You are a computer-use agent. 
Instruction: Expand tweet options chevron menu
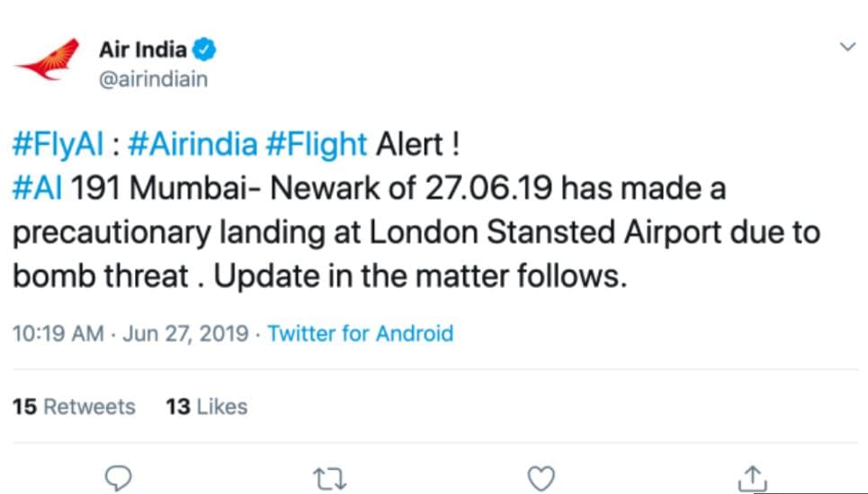tap(847, 47)
